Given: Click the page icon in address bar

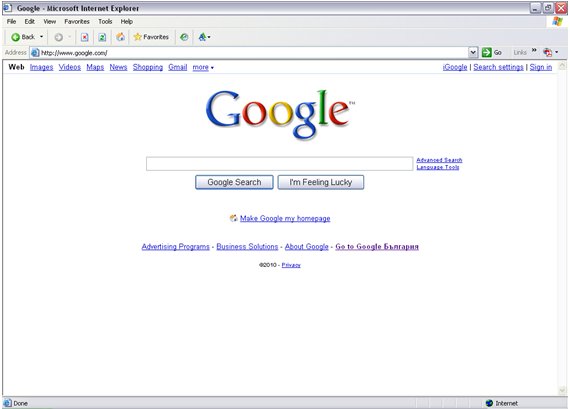Looking at the screenshot, I should [35, 53].
